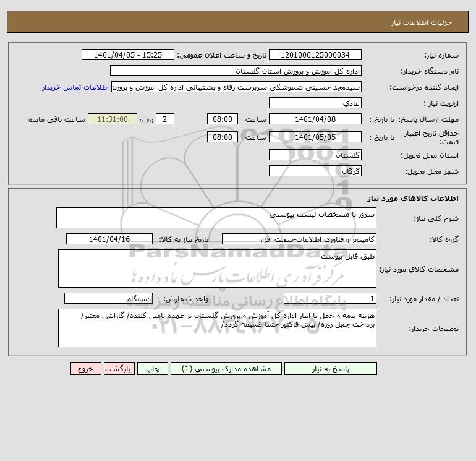
Task: Click the response deadline date 1401/04/08
Action: (315, 119)
